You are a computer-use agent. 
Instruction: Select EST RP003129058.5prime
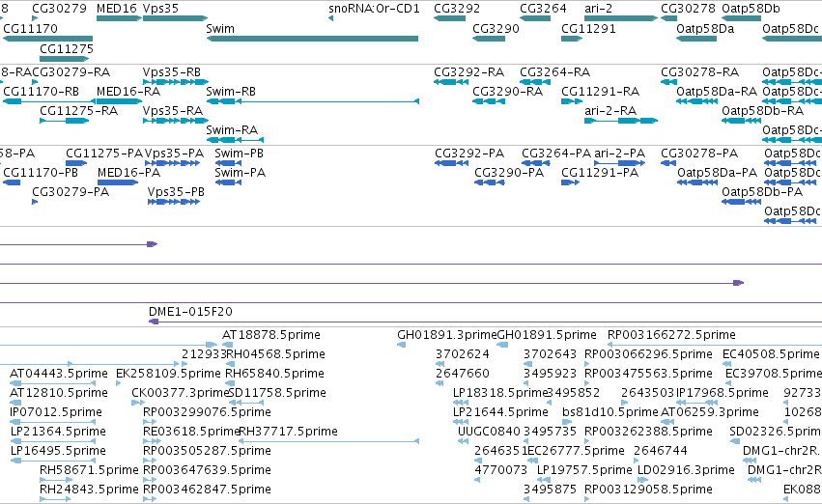click(x=588, y=499)
